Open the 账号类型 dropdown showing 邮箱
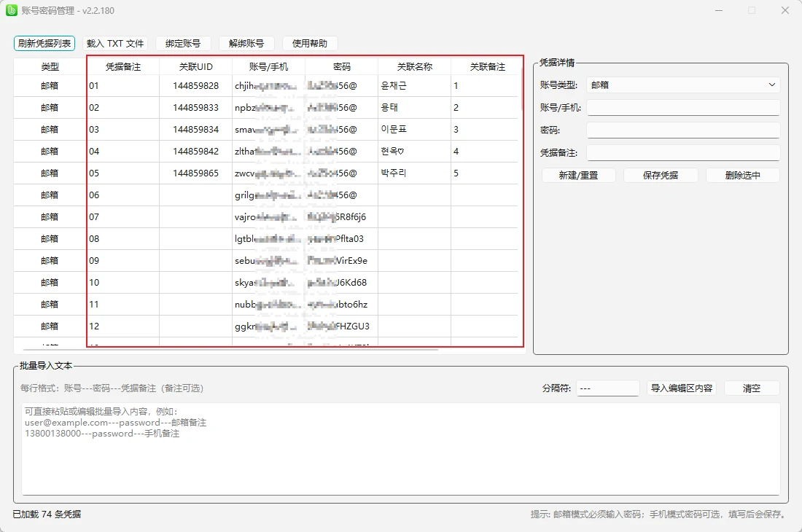Image resolution: width=802 pixels, height=532 pixels. click(x=683, y=85)
